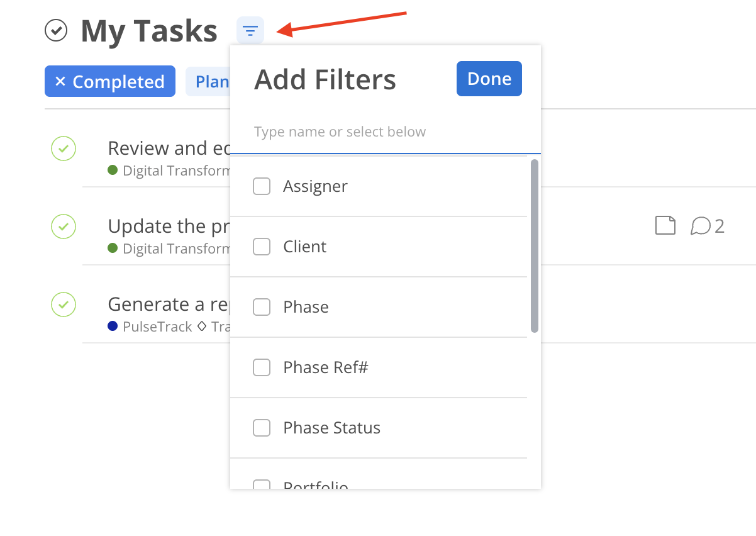Toggle completion circle for Review task
The width and height of the screenshot is (756, 536).
[x=64, y=148]
